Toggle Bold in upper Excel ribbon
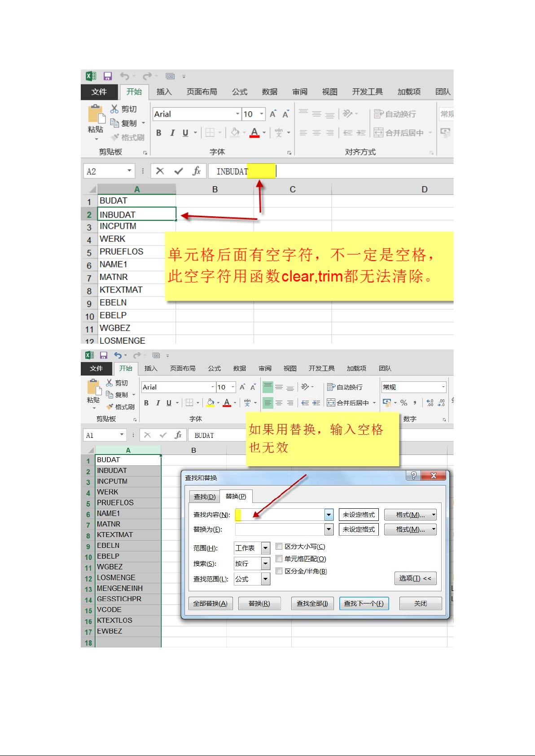 pos(159,133)
